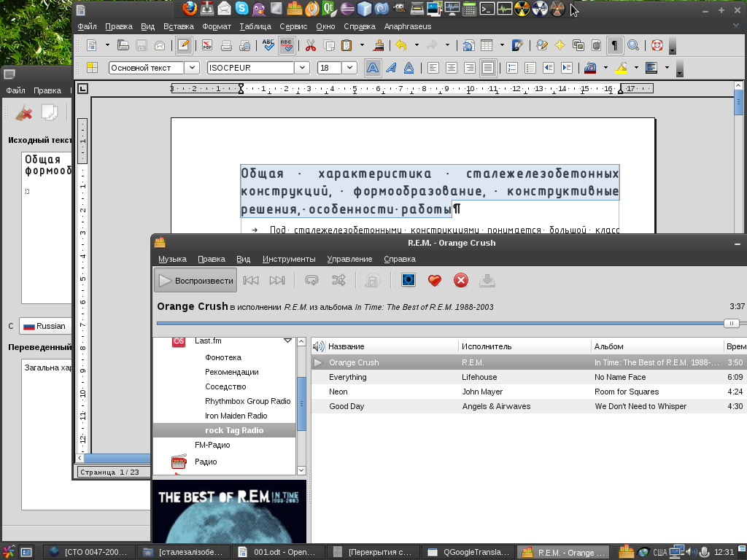This screenshot has height=560, width=747.
Task: Click the Spelling and Grammar check icon
Action: point(268,45)
